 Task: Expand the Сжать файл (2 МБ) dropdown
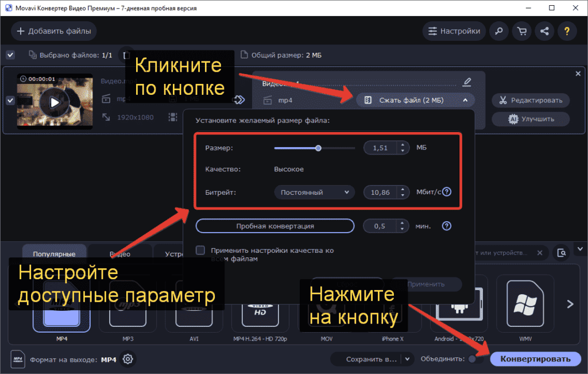[415, 100]
